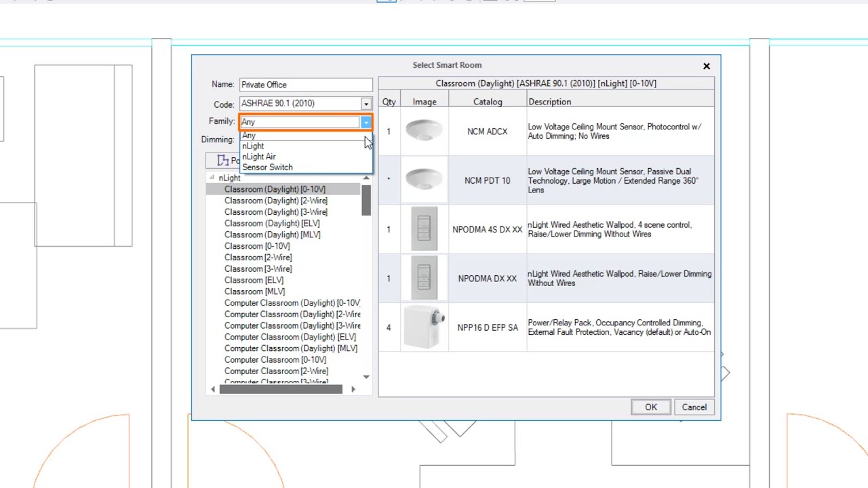Select Classroom (Daylight) [ELV] room
This screenshot has width=868, height=488.
(272, 224)
